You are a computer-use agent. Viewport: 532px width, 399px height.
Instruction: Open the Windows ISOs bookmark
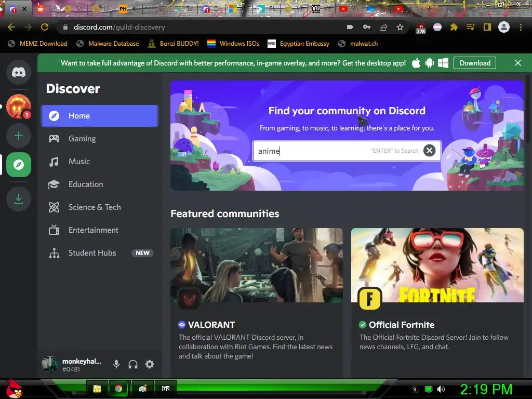pyautogui.click(x=233, y=44)
